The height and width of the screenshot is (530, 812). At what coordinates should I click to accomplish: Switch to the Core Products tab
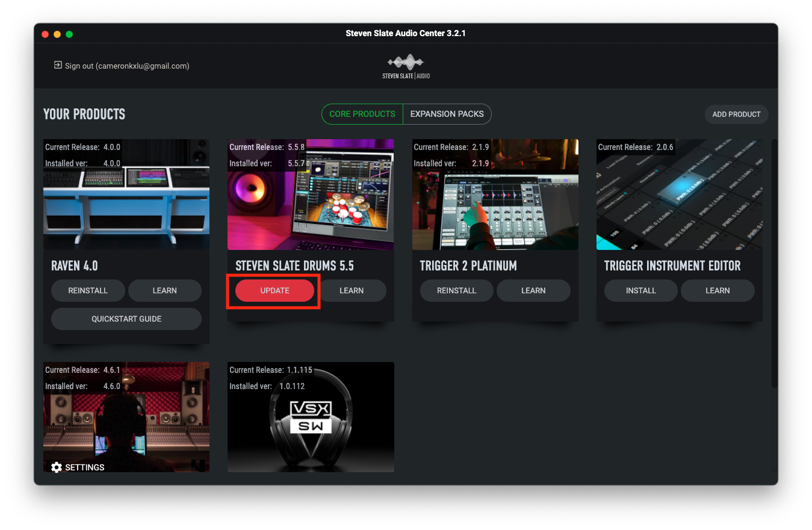[362, 114]
